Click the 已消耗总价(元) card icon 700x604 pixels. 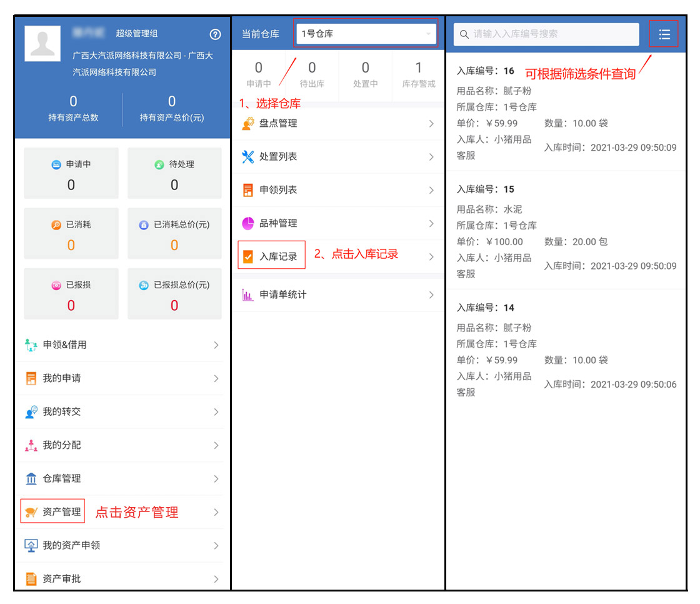pos(144,224)
